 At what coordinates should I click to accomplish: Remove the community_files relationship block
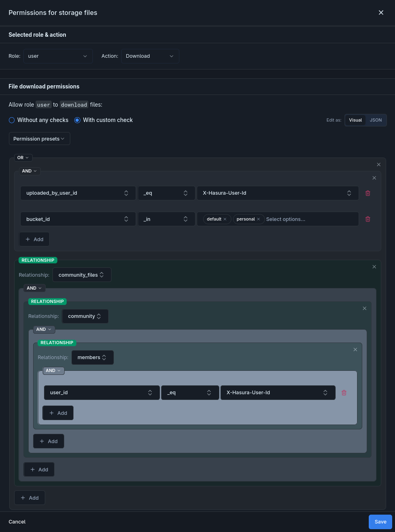[x=374, y=267]
